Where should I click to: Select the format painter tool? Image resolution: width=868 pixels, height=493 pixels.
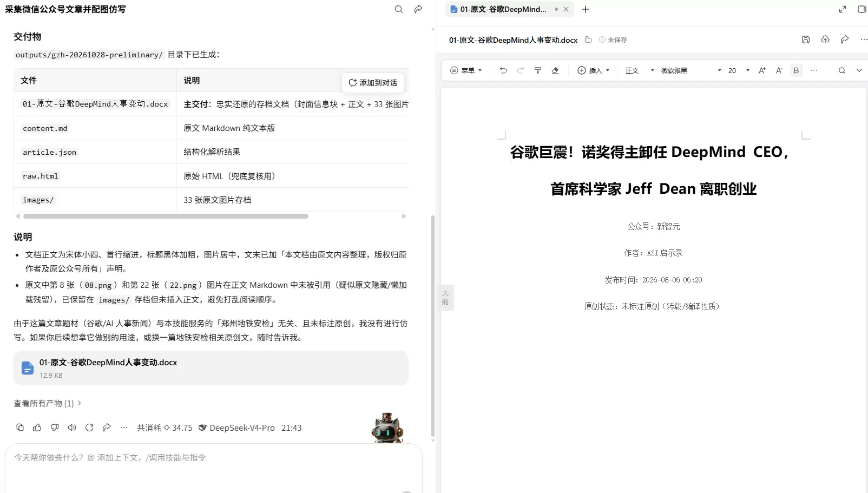coord(538,70)
